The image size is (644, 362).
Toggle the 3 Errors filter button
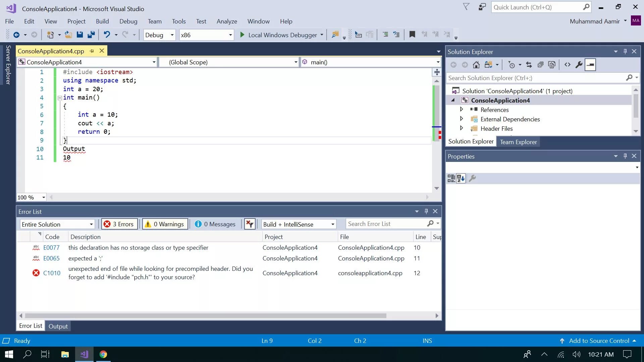[119, 224]
